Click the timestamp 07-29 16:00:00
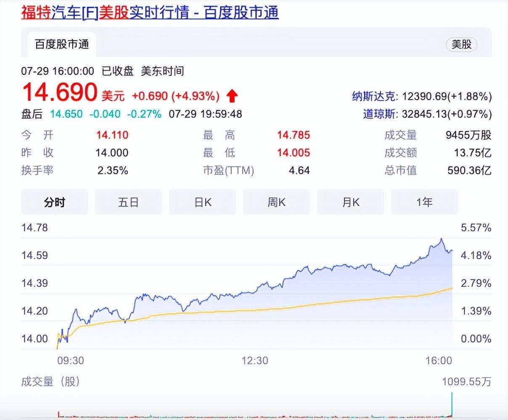Image resolution: width=508 pixels, height=420 pixels. click(x=58, y=71)
